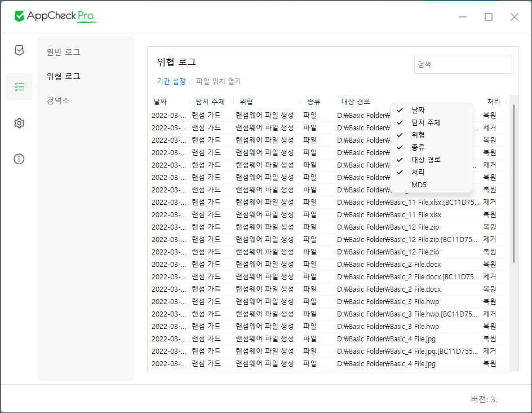The width and height of the screenshot is (532, 413).
Task: Select the 위협 로그 sidebar tab
Action: point(63,76)
